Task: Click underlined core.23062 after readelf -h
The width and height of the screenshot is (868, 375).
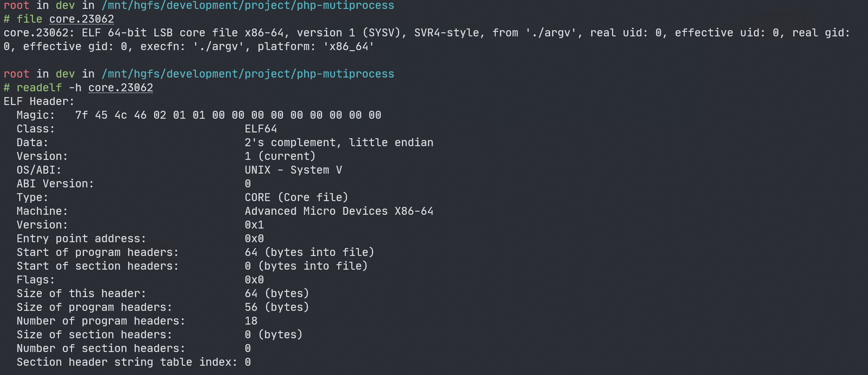Action: click(121, 88)
